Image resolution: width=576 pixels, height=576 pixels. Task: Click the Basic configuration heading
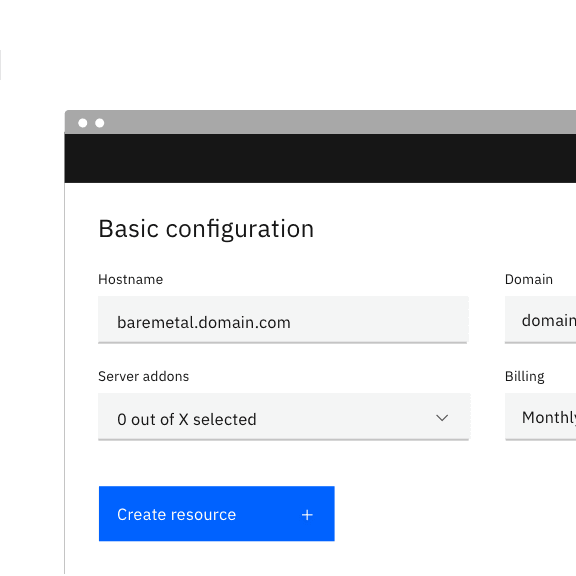click(206, 230)
